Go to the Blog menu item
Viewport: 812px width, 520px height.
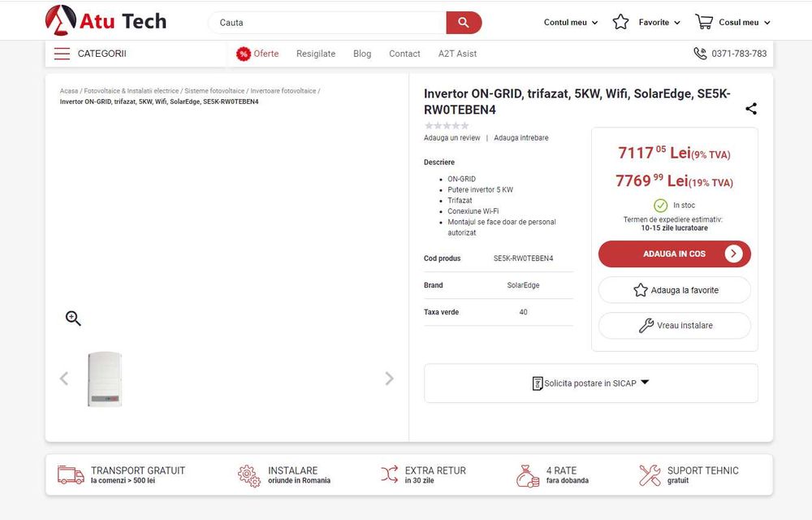click(362, 54)
